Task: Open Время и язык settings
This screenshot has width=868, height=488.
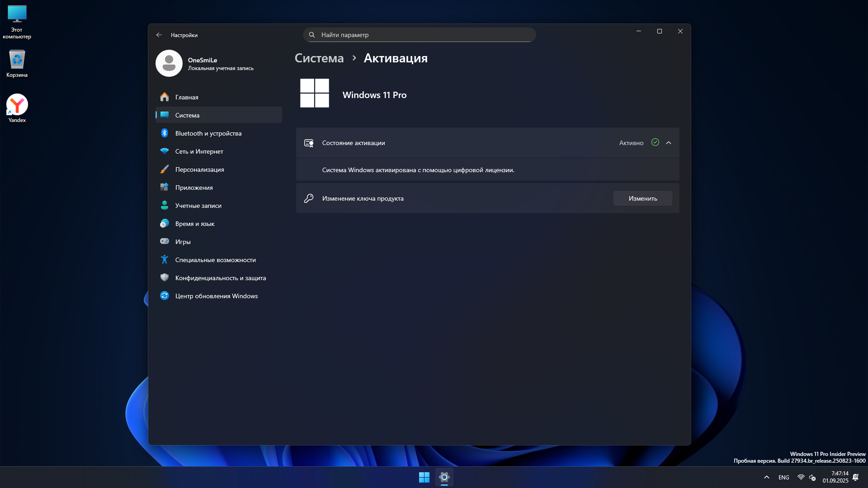Action: 194,224
